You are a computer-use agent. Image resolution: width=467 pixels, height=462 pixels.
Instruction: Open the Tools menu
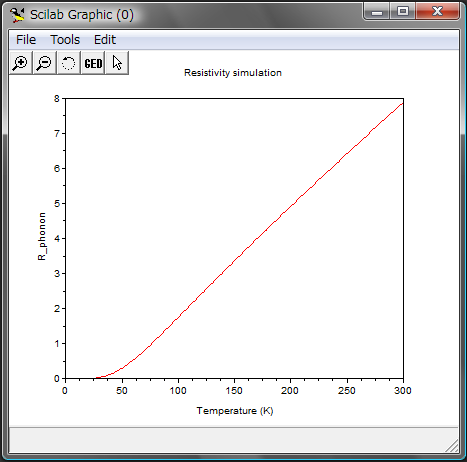(65, 40)
